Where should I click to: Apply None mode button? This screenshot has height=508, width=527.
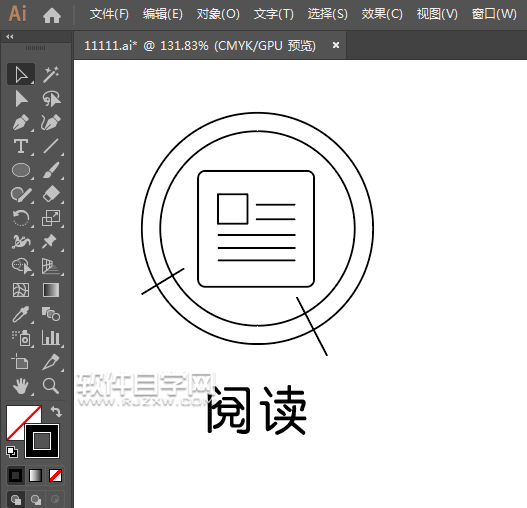click(x=55, y=475)
